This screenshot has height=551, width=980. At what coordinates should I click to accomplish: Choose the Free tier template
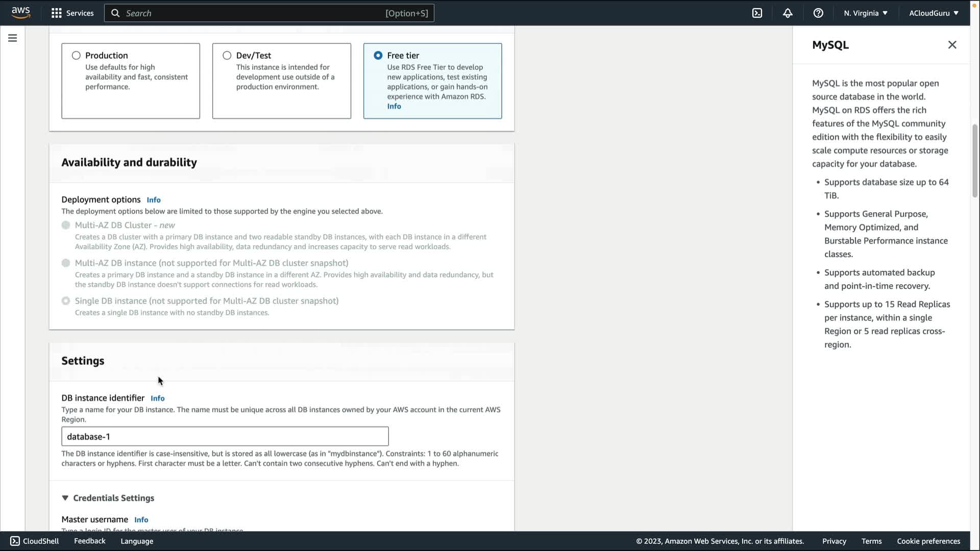378,56
